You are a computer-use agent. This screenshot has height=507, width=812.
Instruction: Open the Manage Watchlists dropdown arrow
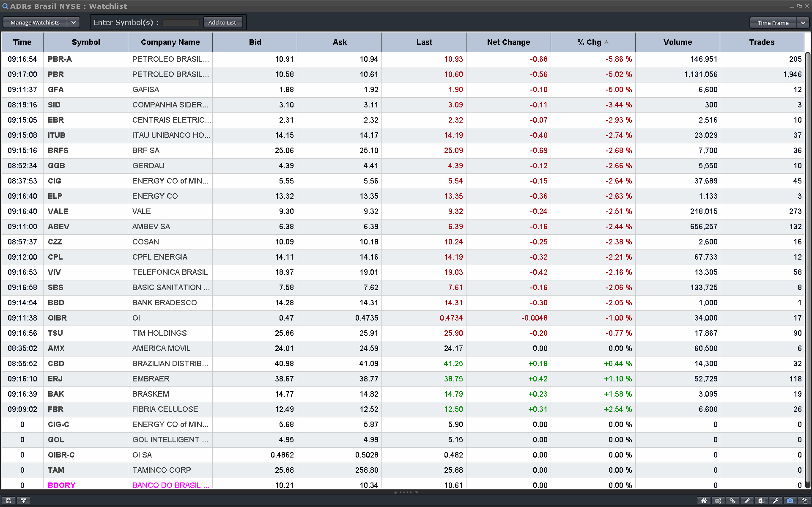pyautogui.click(x=74, y=22)
